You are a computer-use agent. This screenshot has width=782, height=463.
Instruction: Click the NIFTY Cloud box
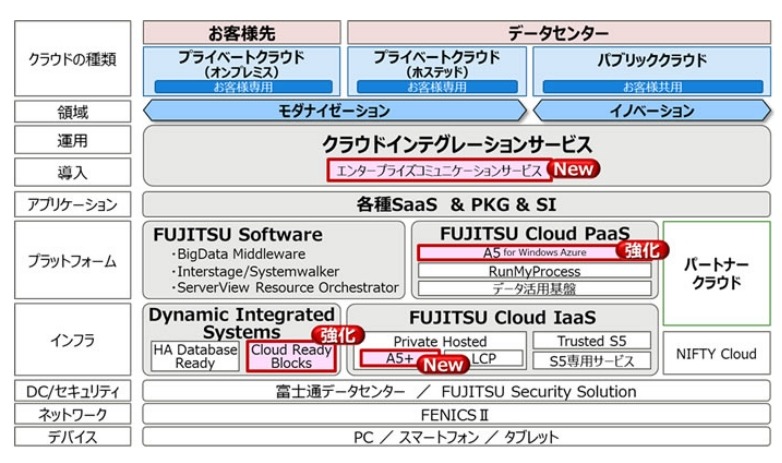click(716, 354)
